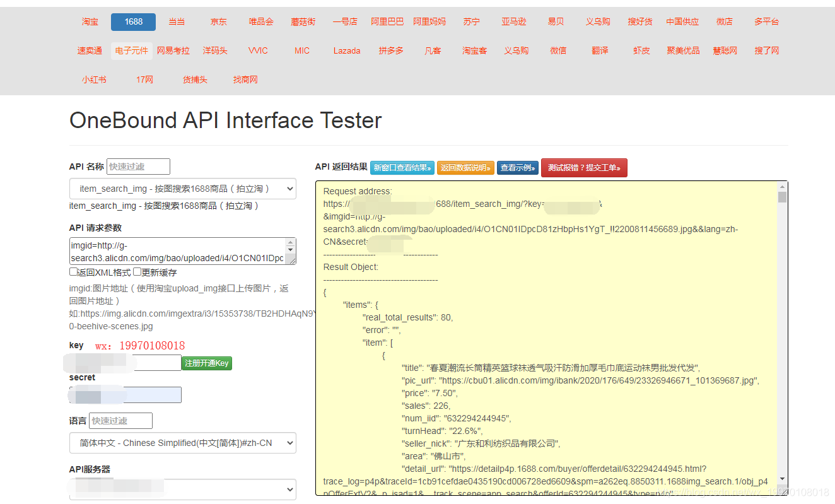The height and width of the screenshot is (504, 835).
Task: Switch to the VVIC tab
Action: click(258, 50)
